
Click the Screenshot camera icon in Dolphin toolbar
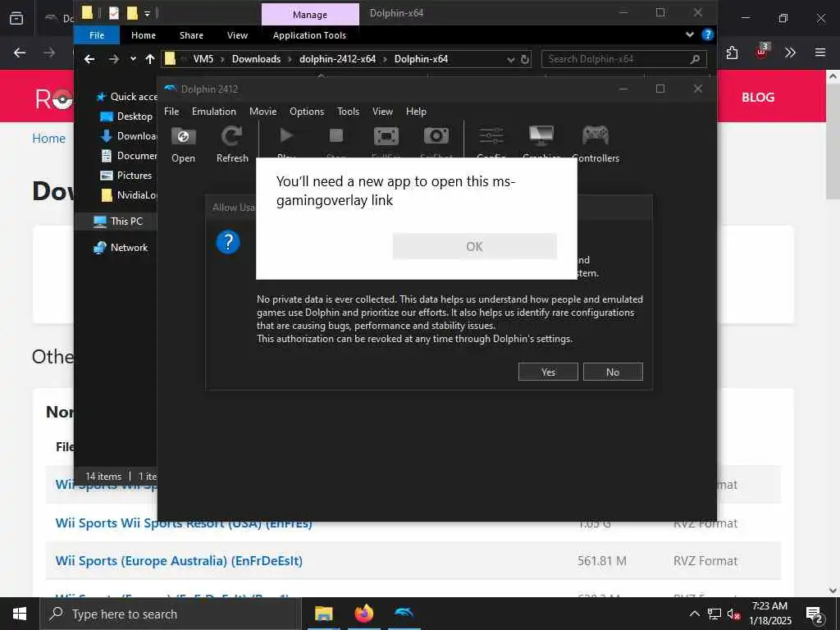[x=436, y=136]
